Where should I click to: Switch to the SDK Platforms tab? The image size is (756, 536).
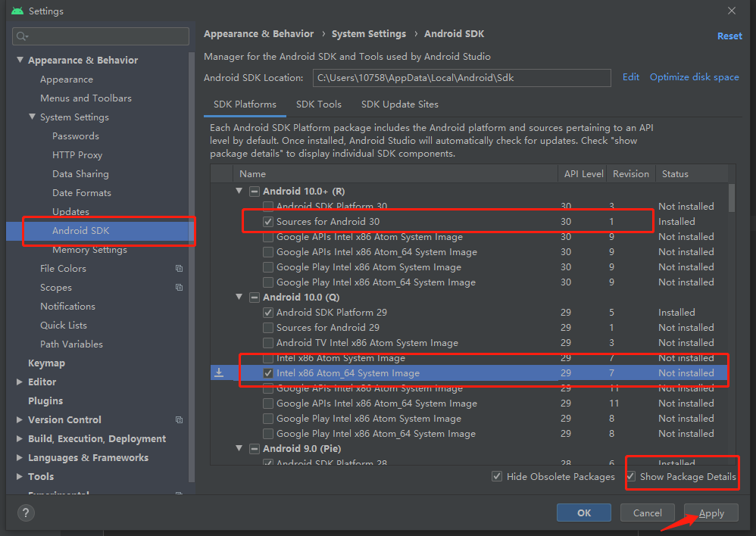pos(245,104)
